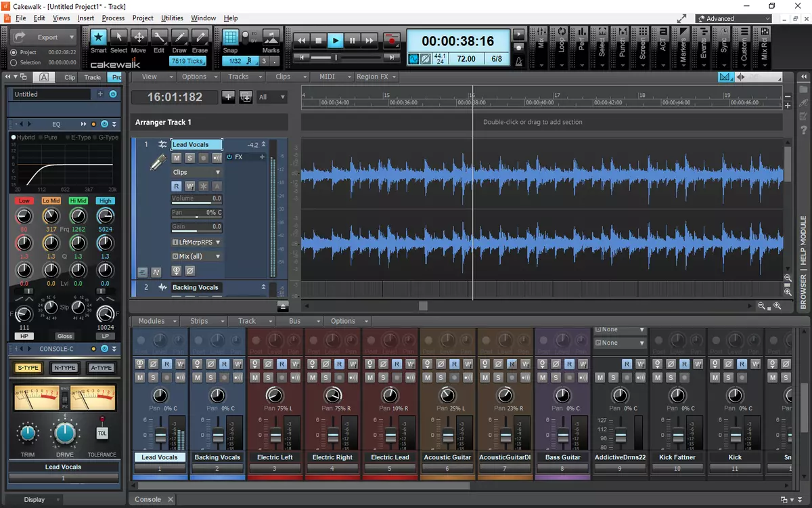Adjust the Lead Vocals Gain slider
This screenshot has height=508, width=812.
[196, 227]
